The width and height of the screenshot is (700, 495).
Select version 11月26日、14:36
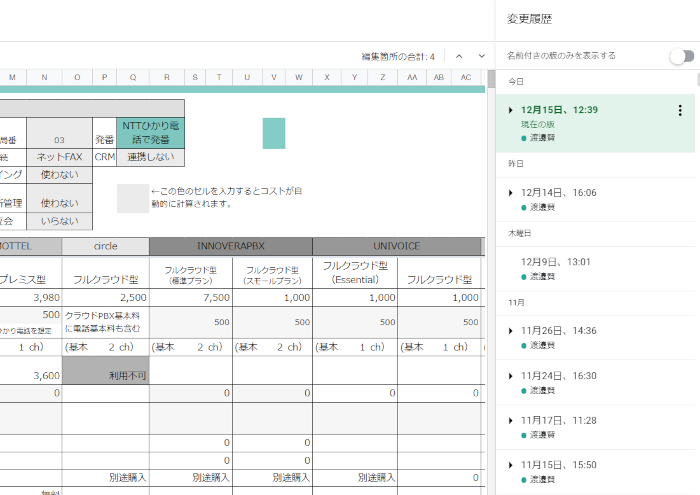tap(596, 338)
